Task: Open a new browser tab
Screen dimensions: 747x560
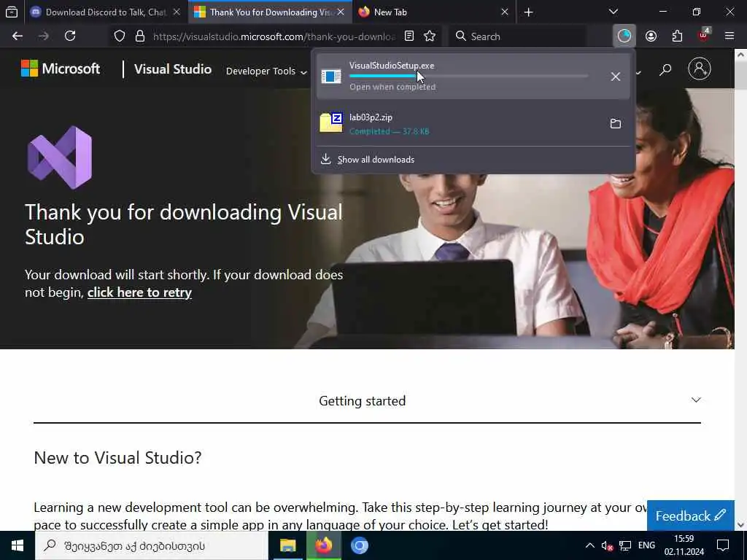Action: click(x=528, y=12)
